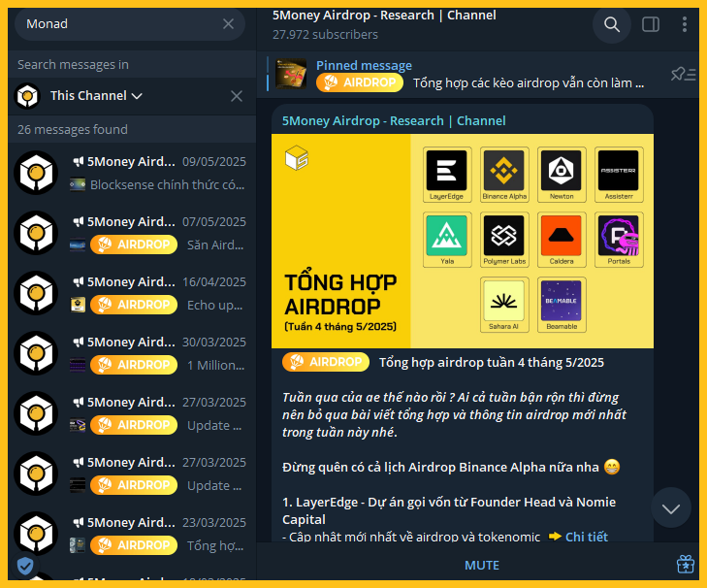Click the 26 messages found label
Screen dimensions: 707x588
click(x=73, y=129)
